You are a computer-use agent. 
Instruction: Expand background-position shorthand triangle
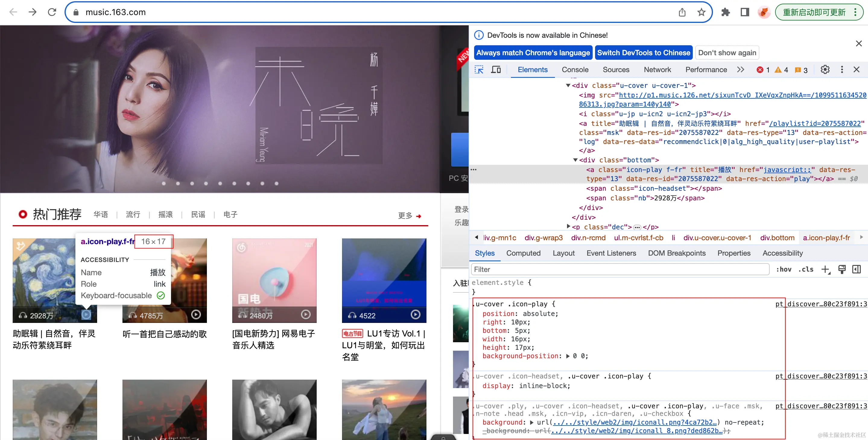[568, 356]
